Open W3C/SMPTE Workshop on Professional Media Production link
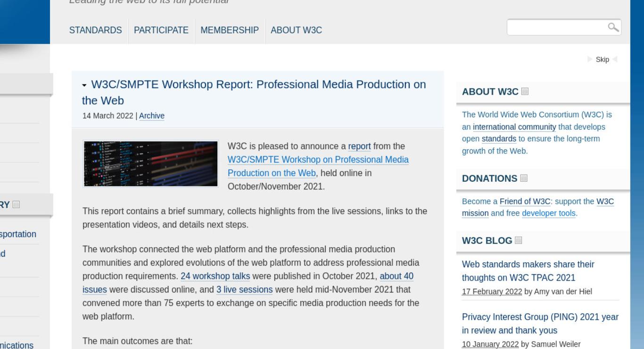Viewport: 644px width, 349px height. coord(318,166)
